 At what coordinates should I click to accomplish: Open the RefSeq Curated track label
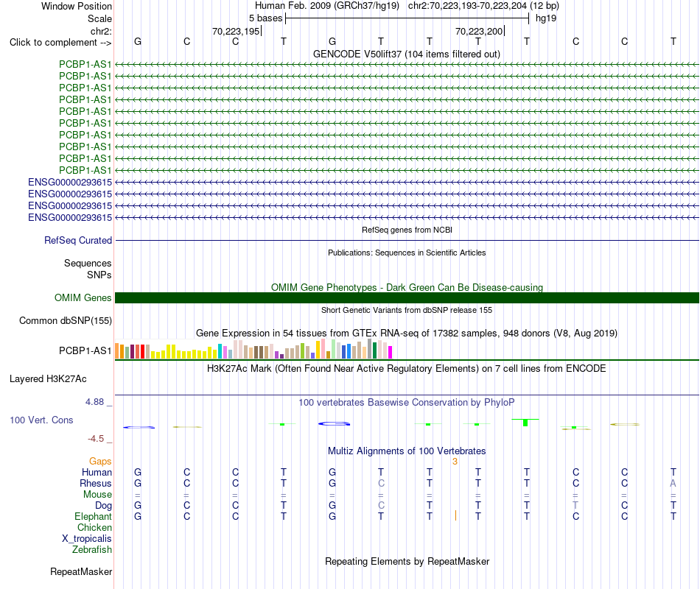[x=77, y=241]
